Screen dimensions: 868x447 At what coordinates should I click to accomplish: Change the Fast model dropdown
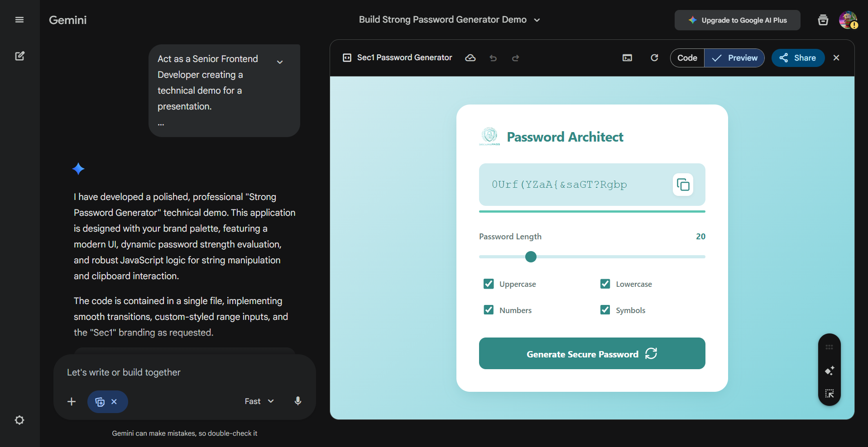click(258, 401)
